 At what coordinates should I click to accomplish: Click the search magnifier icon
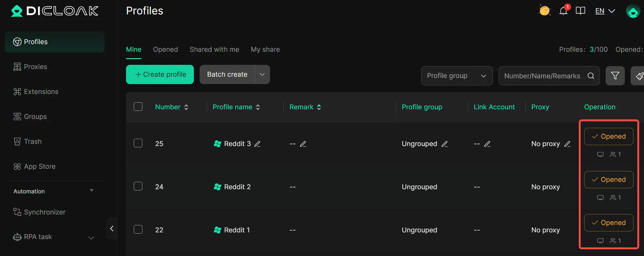[x=591, y=76]
